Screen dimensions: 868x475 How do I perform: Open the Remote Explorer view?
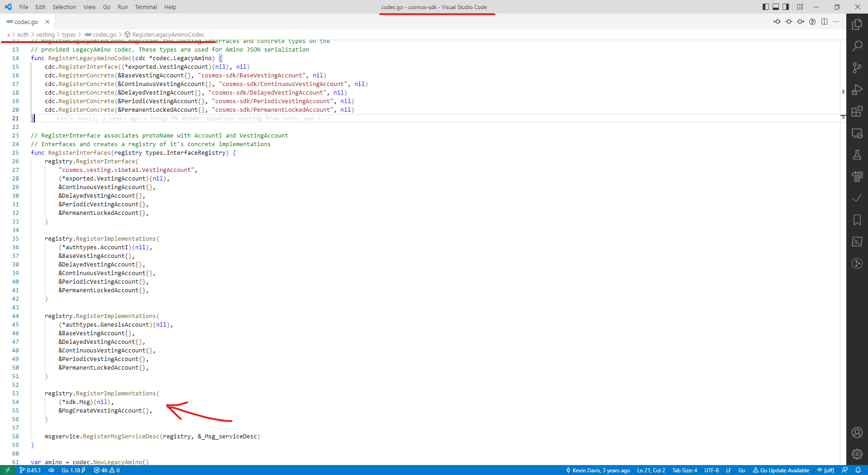857,133
